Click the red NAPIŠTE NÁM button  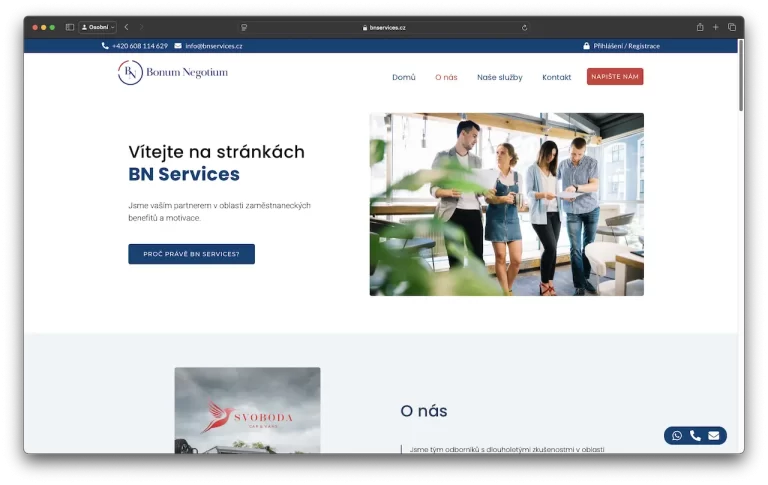click(615, 76)
